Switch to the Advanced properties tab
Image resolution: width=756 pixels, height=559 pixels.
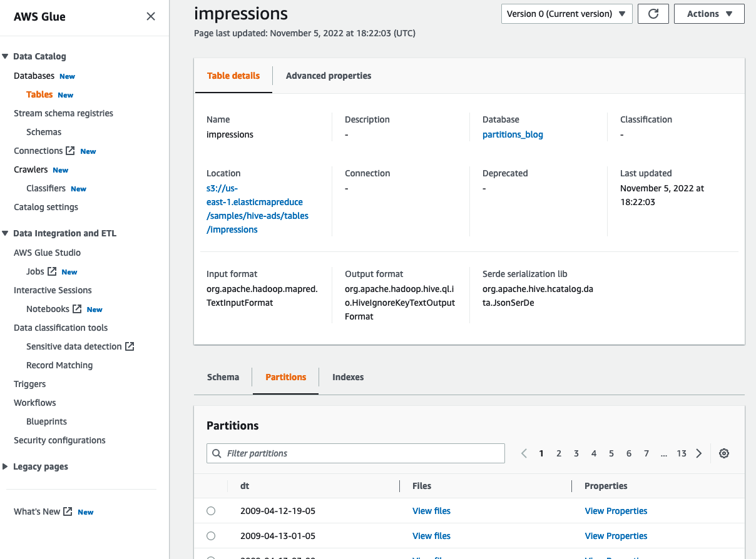(x=329, y=76)
